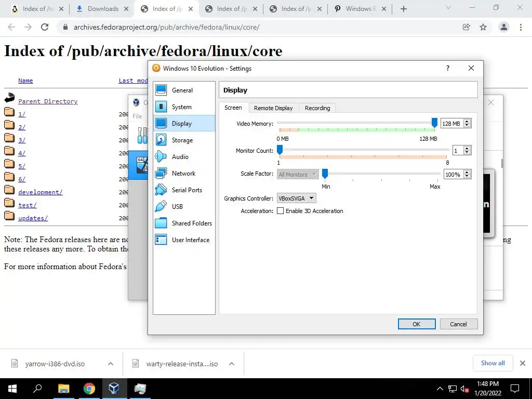Open the System settings category
Image resolution: width=532 pixels, height=399 pixels.
click(184, 107)
